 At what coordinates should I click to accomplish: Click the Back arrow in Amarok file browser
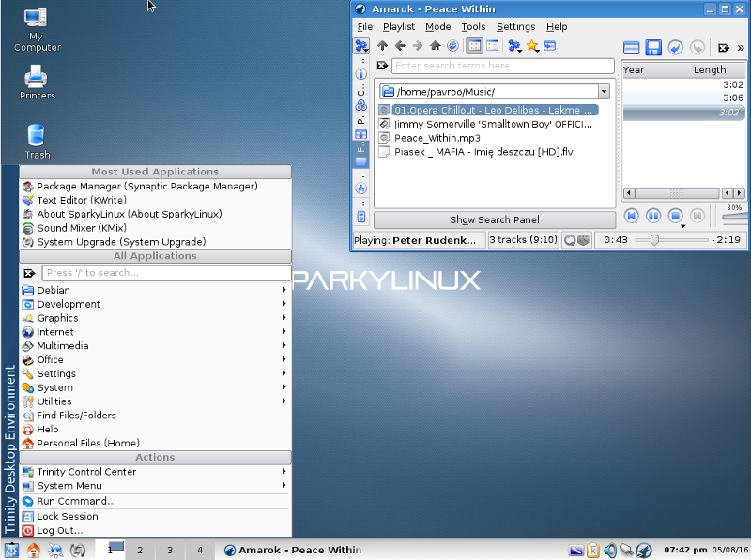400,46
